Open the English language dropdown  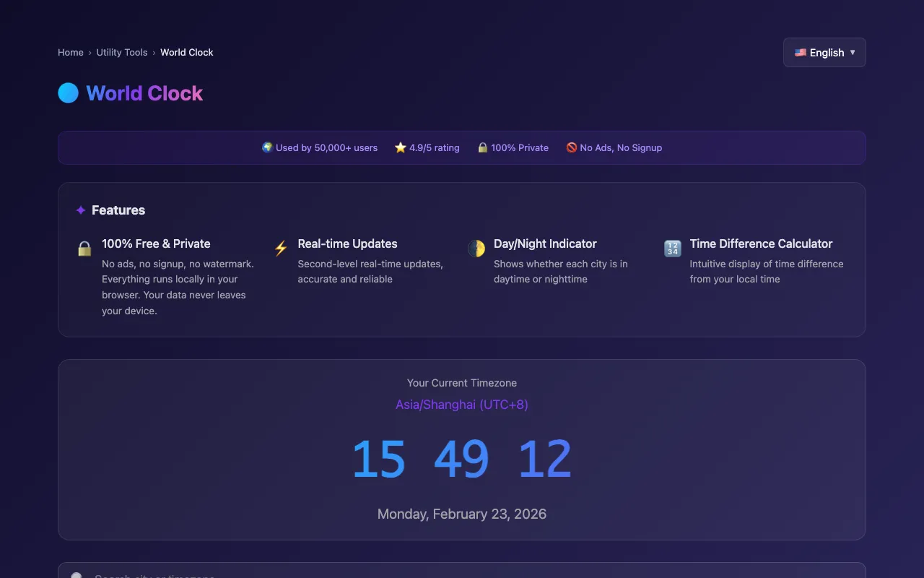point(824,53)
